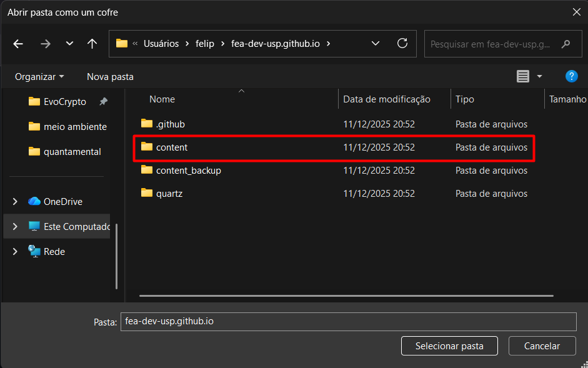Click Nova pasta in the toolbar
The height and width of the screenshot is (368, 588).
click(x=110, y=76)
